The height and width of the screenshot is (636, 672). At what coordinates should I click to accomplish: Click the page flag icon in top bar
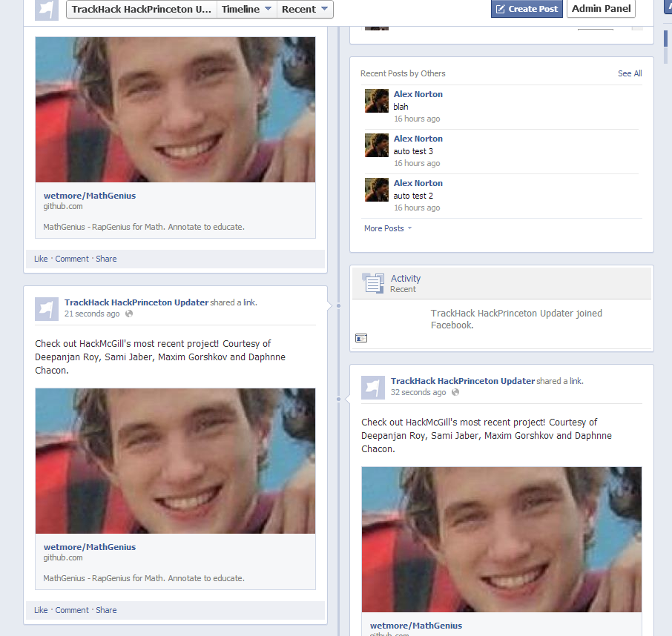point(46,10)
